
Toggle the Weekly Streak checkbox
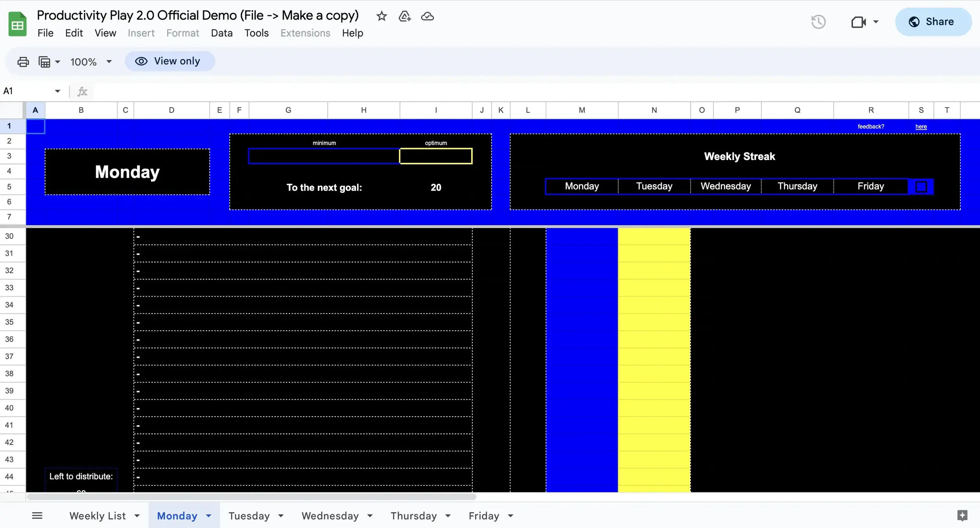pos(921,187)
